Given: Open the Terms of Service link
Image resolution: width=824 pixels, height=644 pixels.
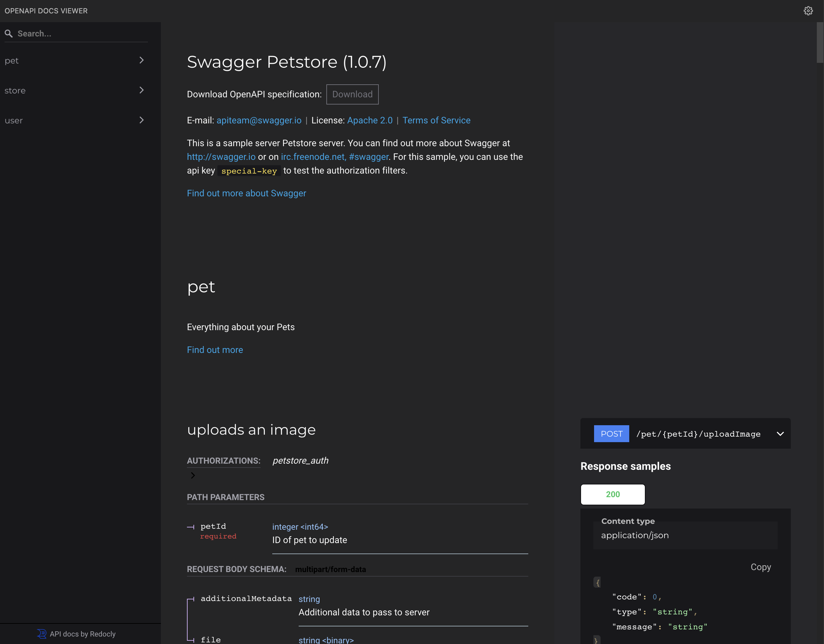Looking at the screenshot, I should (436, 120).
